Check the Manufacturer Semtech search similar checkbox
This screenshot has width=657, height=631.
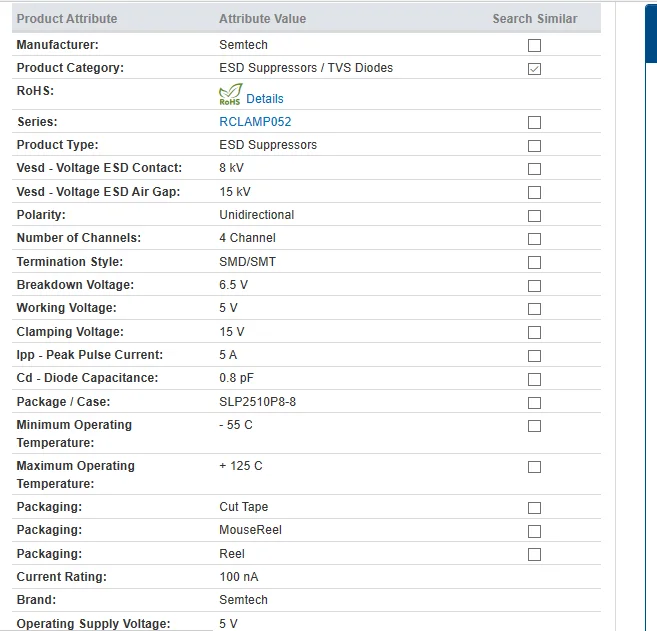[x=534, y=45]
